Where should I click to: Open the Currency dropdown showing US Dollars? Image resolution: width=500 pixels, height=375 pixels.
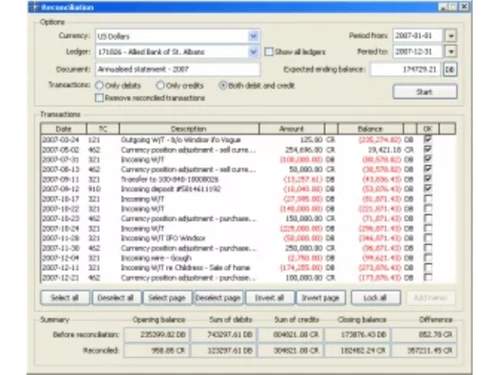(253, 36)
